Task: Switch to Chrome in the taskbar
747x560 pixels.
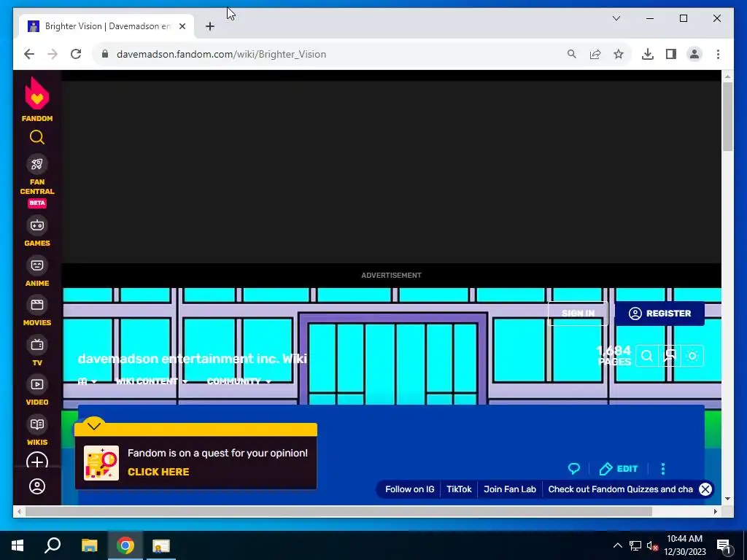Action: [x=125, y=545]
